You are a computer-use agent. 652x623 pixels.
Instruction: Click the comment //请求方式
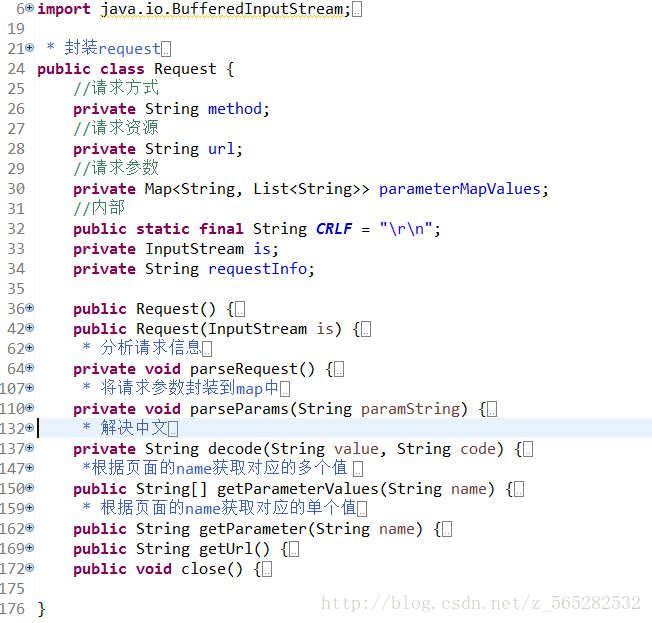coord(116,88)
